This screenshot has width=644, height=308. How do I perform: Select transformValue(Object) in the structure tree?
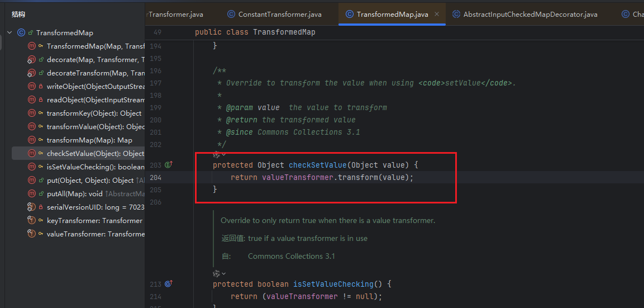tap(95, 127)
